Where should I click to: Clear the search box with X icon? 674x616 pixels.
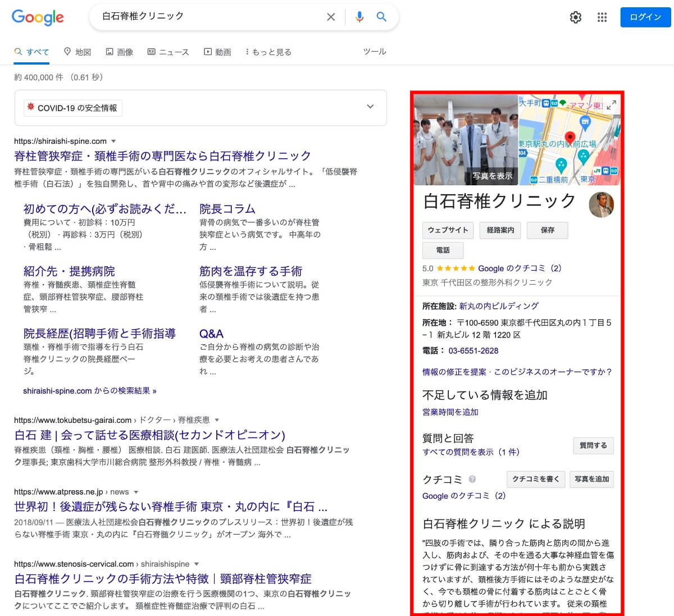[331, 17]
